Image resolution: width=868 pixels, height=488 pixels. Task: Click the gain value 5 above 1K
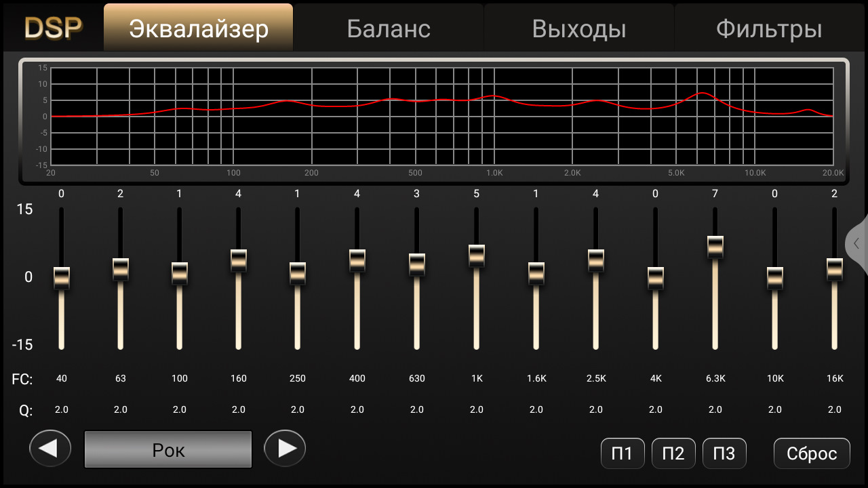[477, 194]
